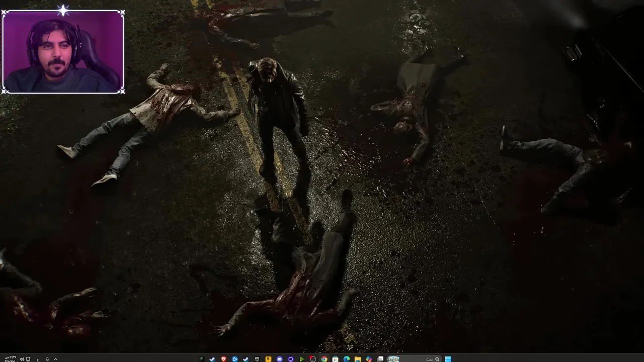Launch Rockstar Games Launcher from taskbar
This screenshot has height=362, width=644.
point(268,359)
